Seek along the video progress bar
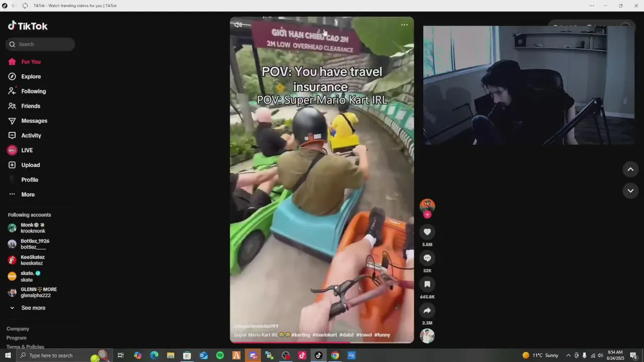The width and height of the screenshot is (644, 362). (322, 342)
